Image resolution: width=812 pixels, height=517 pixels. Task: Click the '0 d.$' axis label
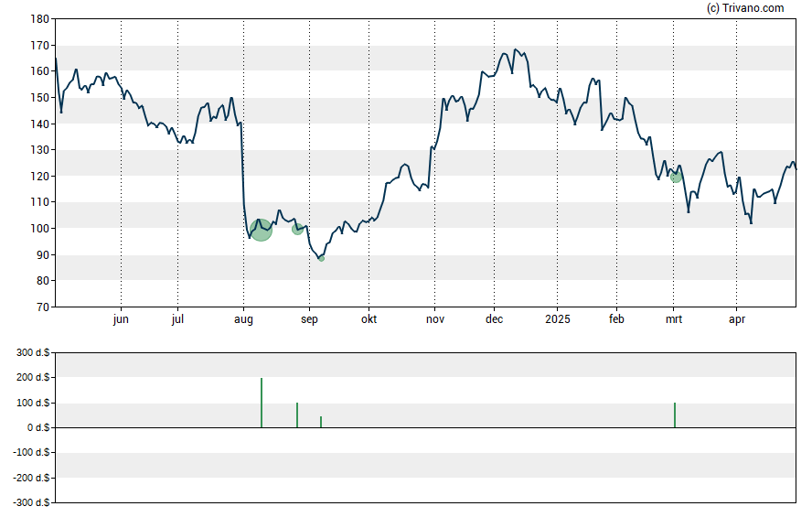click(x=38, y=428)
